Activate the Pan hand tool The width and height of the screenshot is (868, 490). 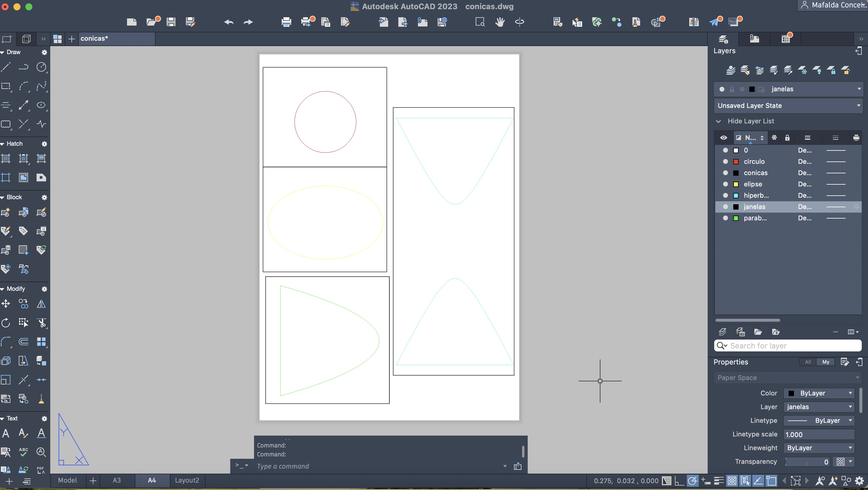500,22
